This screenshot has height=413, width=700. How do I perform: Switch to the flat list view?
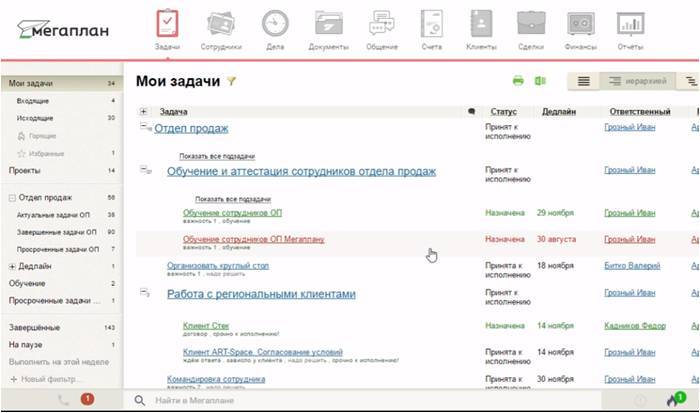point(583,81)
